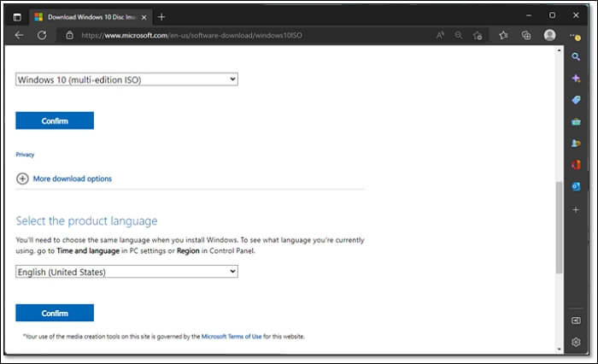Open sidebar Search icon
Image resolution: width=598 pixels, height=364 pixels.
point(576,57)
